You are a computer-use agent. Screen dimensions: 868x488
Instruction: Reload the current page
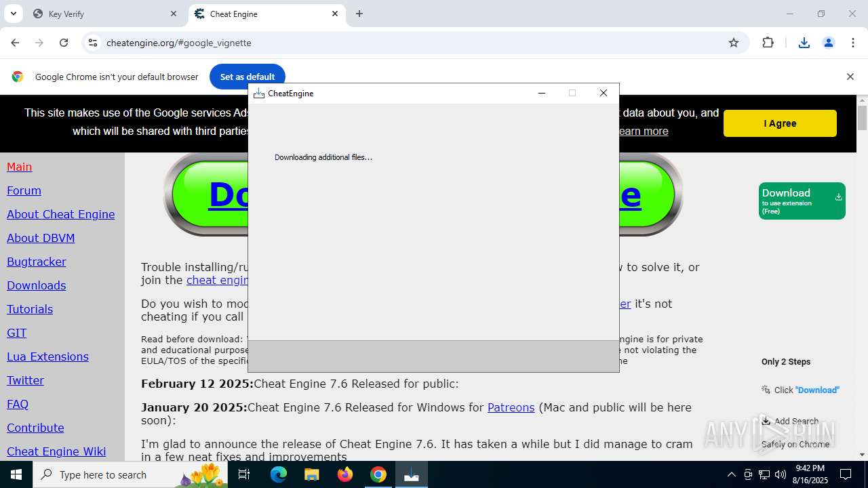(64, 43)
